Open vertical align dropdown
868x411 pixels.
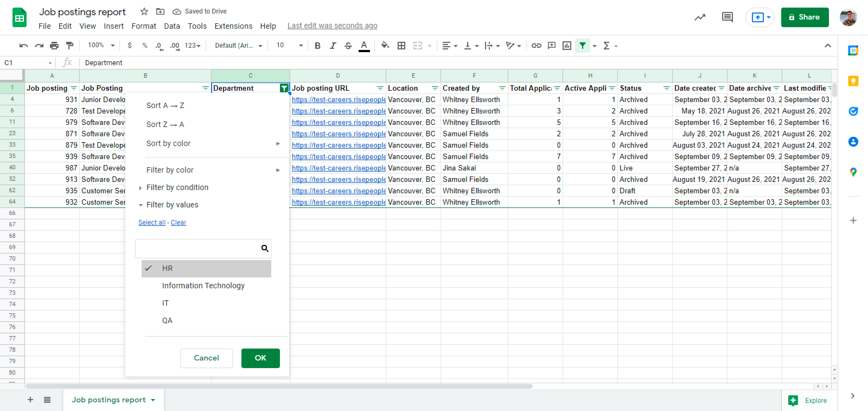click(471, 46)
